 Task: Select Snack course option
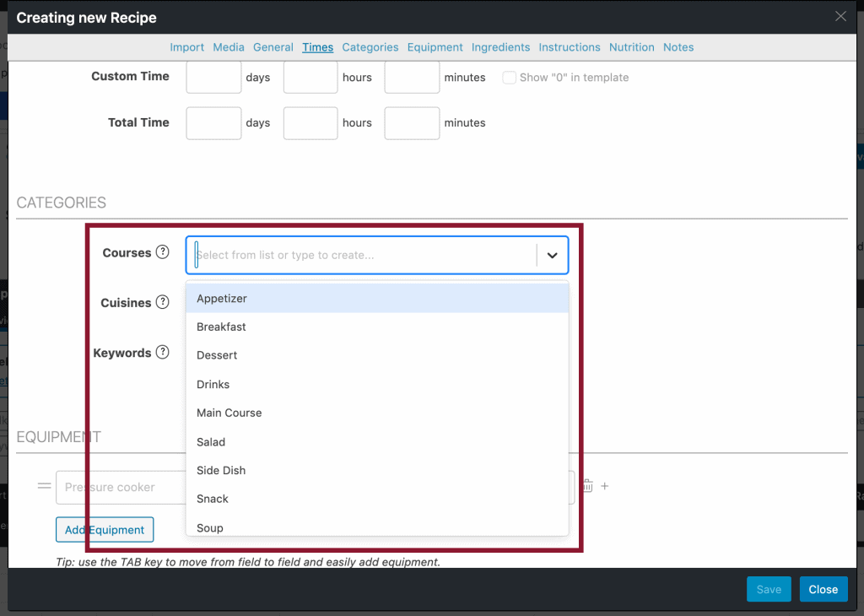(x=377, y=500)
